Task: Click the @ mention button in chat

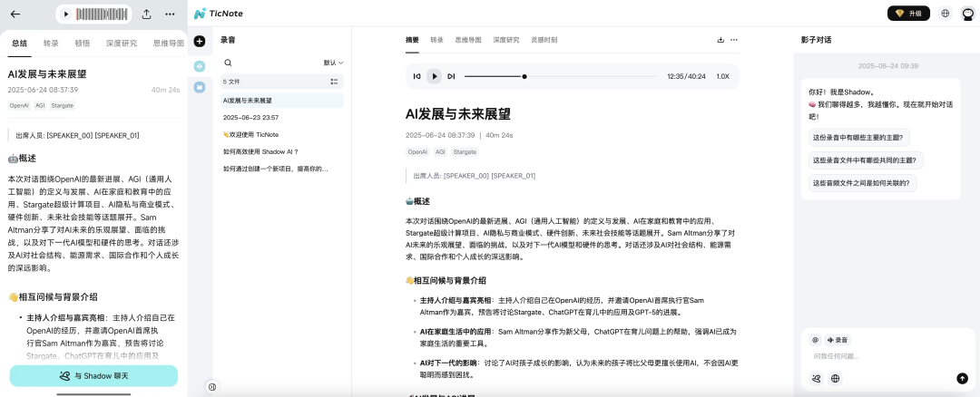Action: point(815,340)
